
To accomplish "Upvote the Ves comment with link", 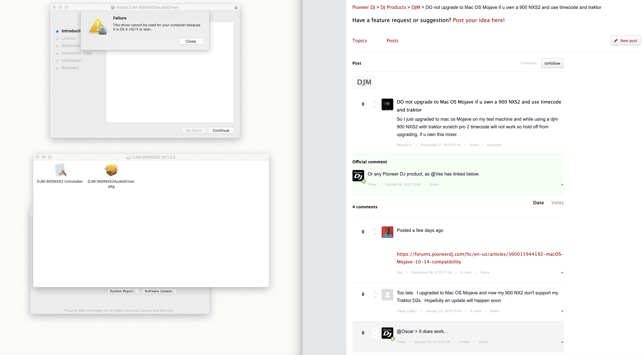I will pos(375,229).
